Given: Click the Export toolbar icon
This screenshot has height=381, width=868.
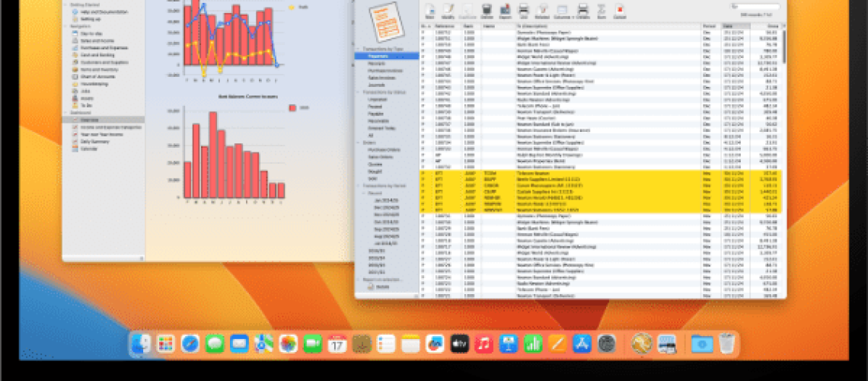Looking at the screenshot, I should pyautogui.click(x=505, y=11).
